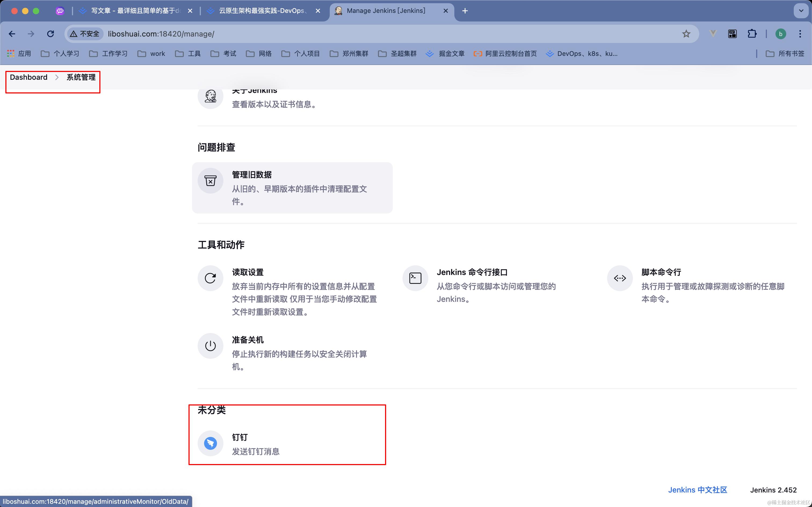Open the 所有书签 bookmarks folder

click(x=785, y=54)
